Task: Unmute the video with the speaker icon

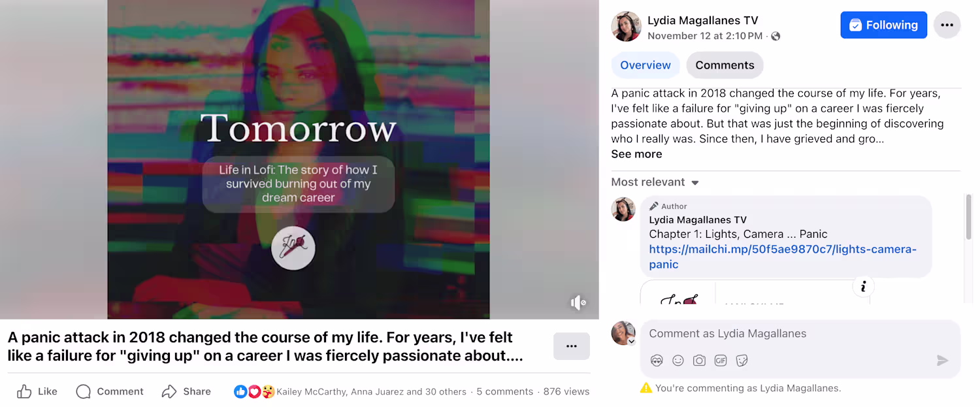Action: (578, 302)
